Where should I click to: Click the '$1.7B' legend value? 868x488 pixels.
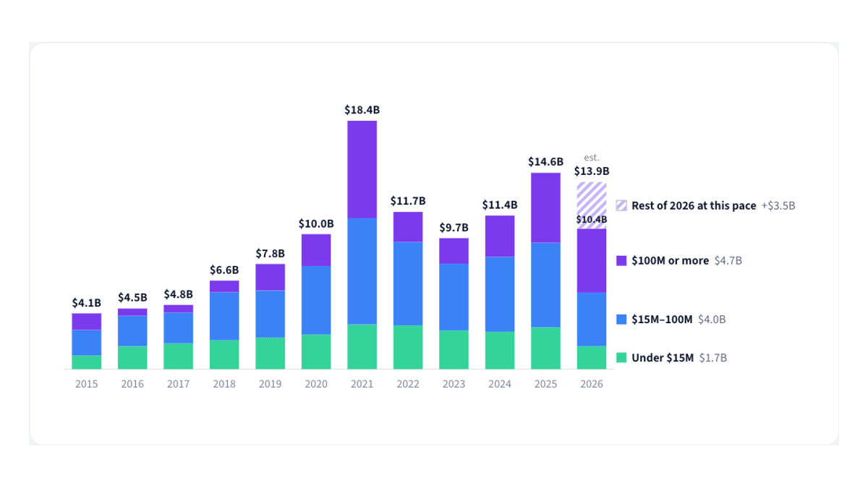coord(713,358)
